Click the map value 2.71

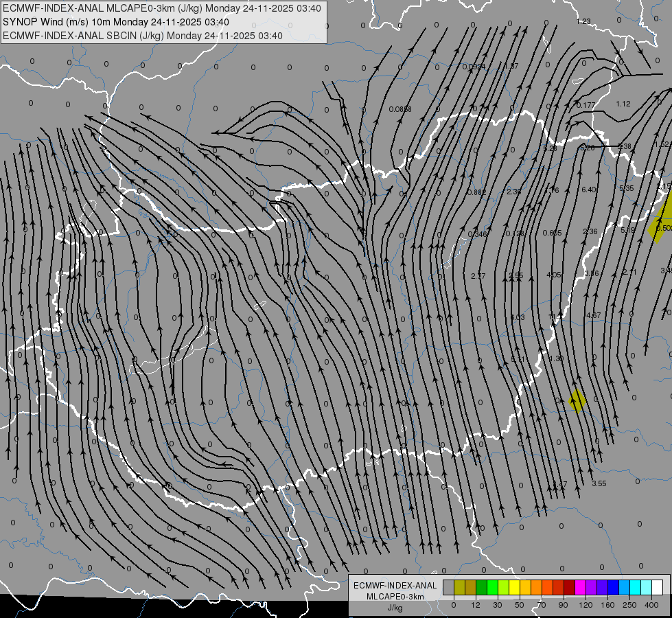click(x=629, y=272)
